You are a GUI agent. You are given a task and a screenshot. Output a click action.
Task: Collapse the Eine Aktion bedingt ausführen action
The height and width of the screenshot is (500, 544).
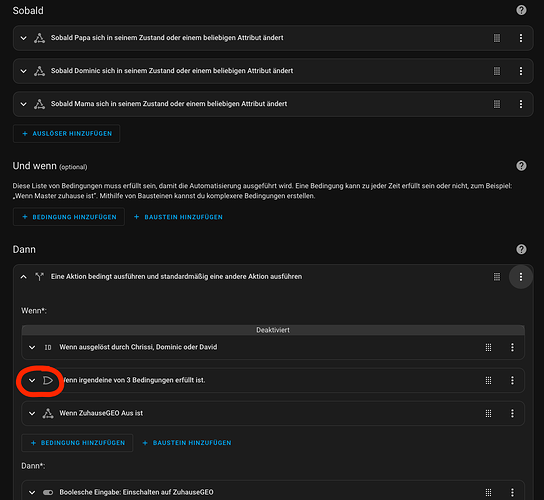(24, 277)
